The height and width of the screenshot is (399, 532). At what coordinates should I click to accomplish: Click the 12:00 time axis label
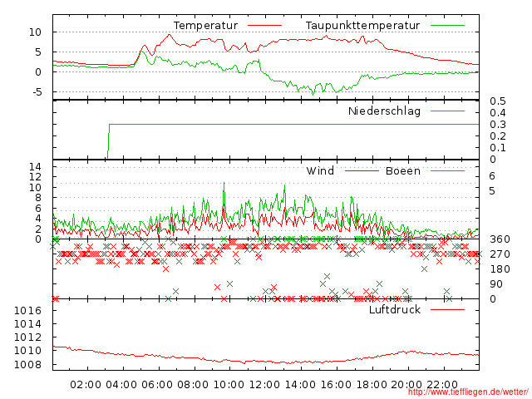[x=264, y=385]
